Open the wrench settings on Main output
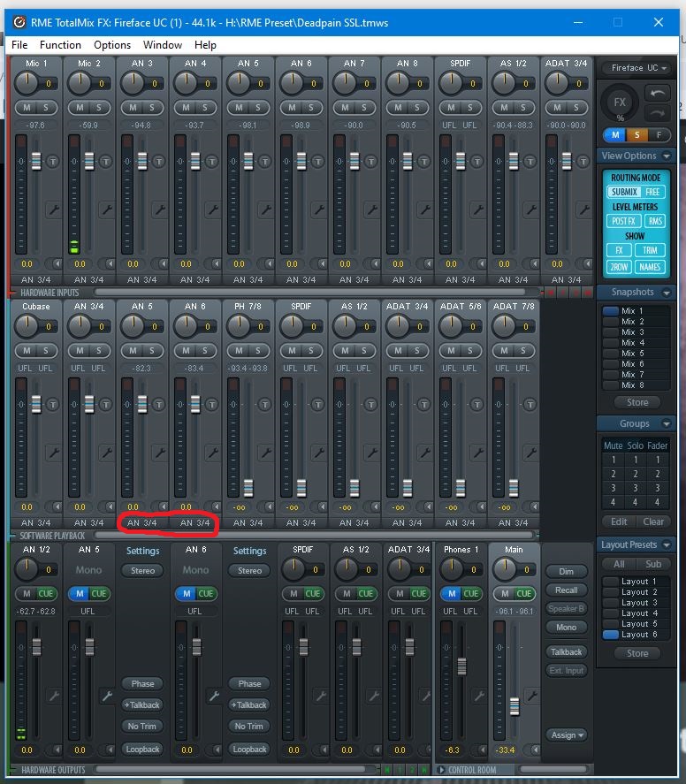This screenshot has width=686, height=784. (x=531, y=696)
